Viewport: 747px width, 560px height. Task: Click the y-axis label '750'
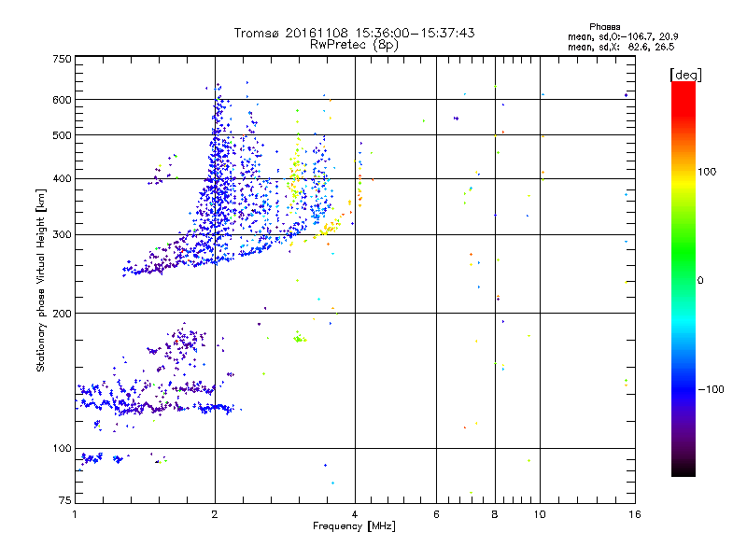pyautogui.click(x=63, y=59)
